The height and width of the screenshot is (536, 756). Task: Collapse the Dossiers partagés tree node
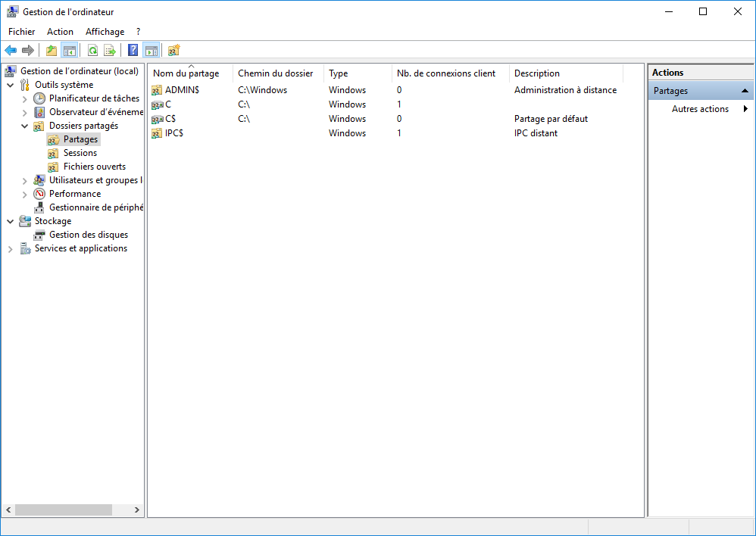(x=25, y=126)
